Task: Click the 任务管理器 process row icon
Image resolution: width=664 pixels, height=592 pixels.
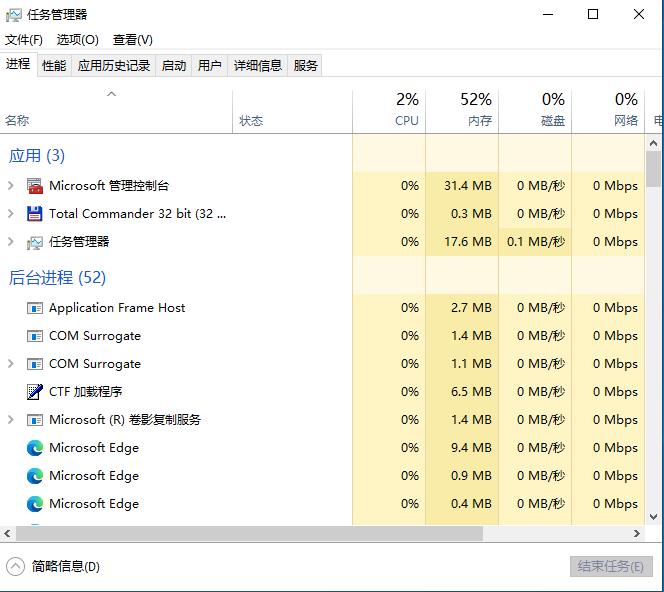Action: (35, 242)
